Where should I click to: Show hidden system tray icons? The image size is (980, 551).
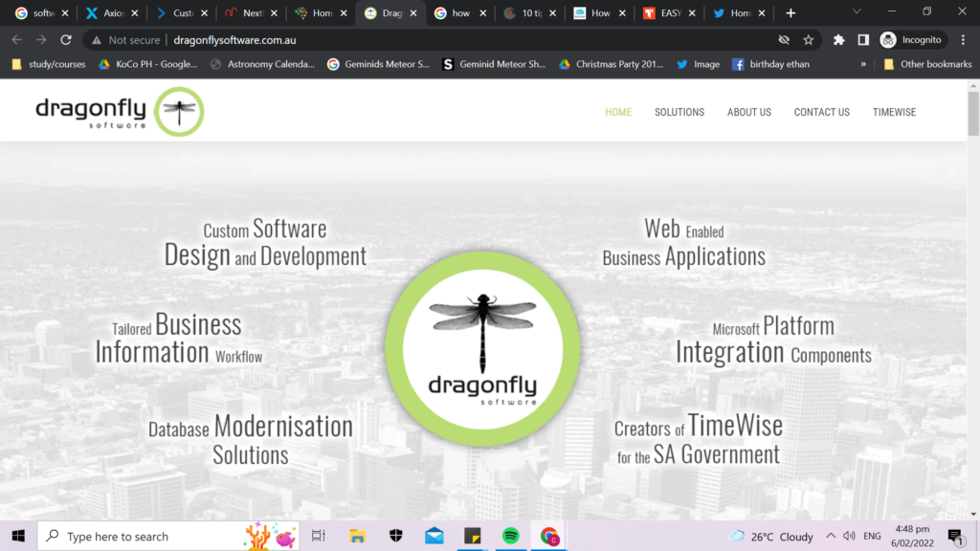[831, 536]
